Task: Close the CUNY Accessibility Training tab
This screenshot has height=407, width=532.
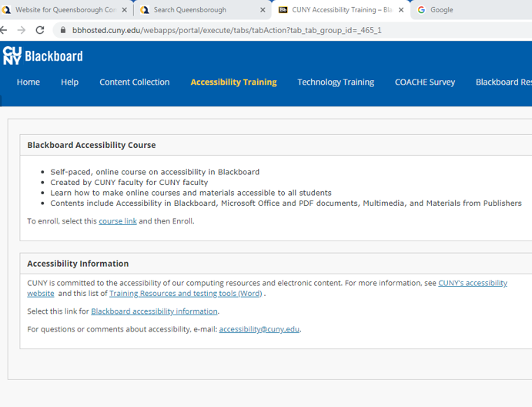Action: click(401, 10)
